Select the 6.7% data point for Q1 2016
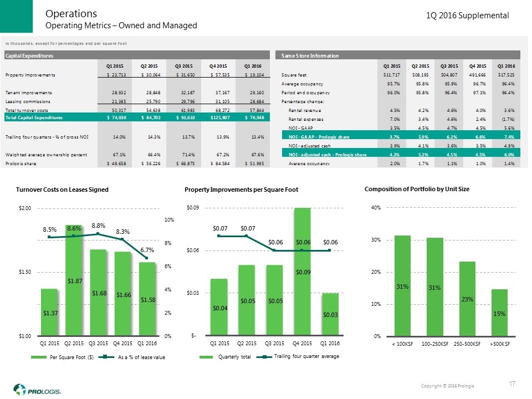The image size is (532, 399). [147, 258]
